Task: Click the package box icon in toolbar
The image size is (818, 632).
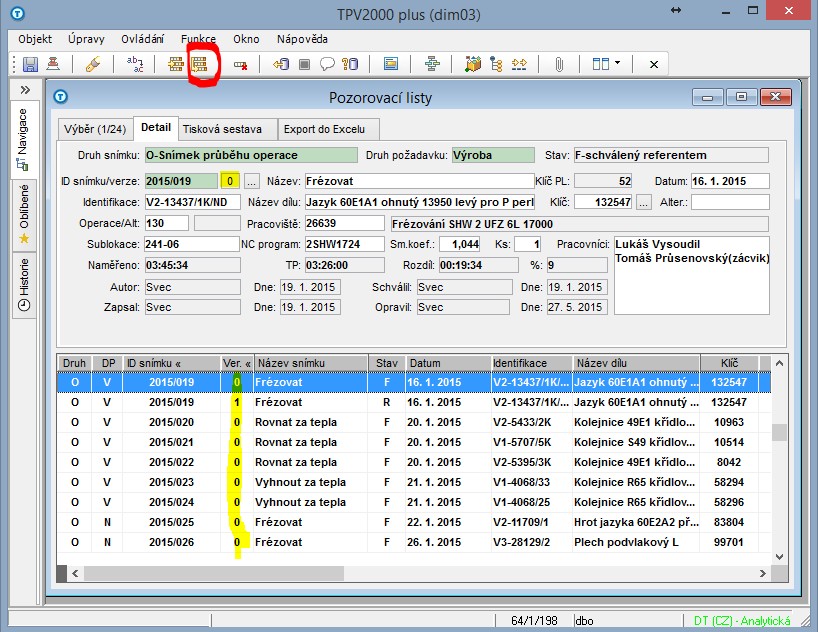Action: [473, 64]
